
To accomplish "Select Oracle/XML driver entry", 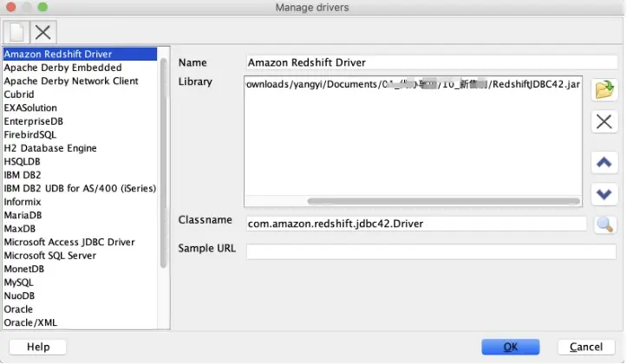I will coord(80,322).
